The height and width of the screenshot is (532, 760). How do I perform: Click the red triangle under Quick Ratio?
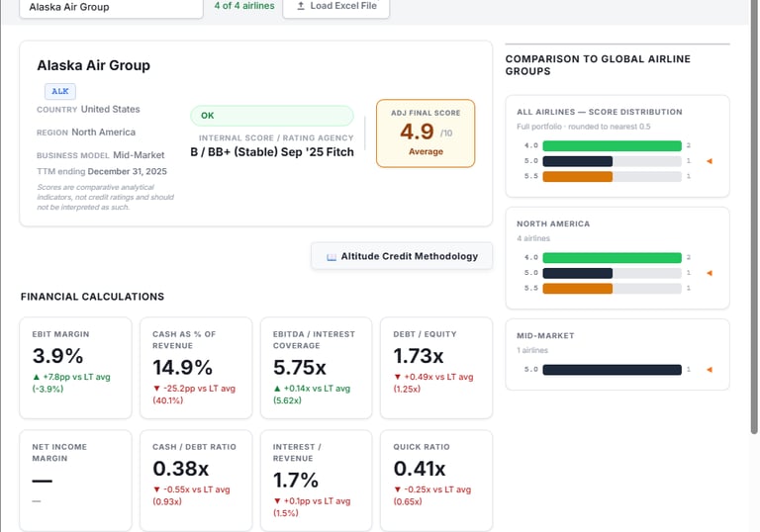coord(398,489)
